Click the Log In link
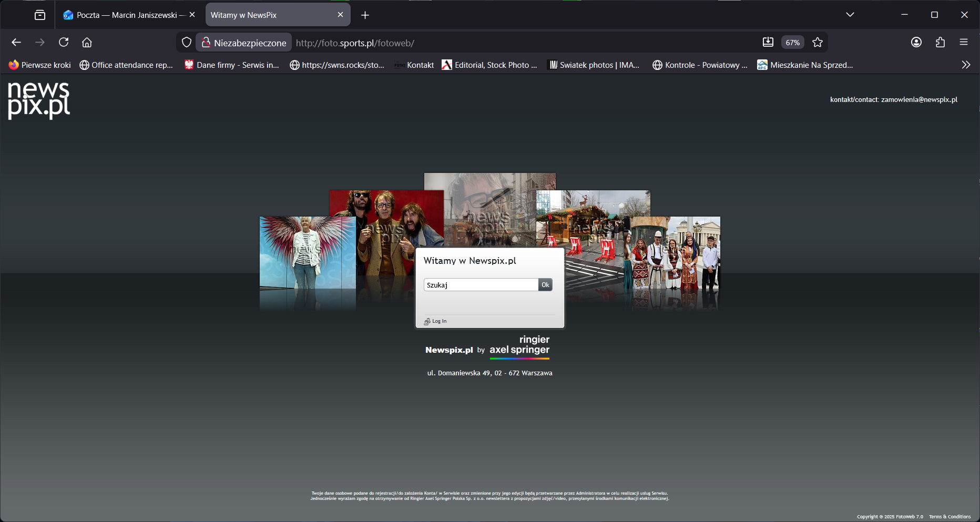The width and height of the screenshot is (980, 522). 439,321
